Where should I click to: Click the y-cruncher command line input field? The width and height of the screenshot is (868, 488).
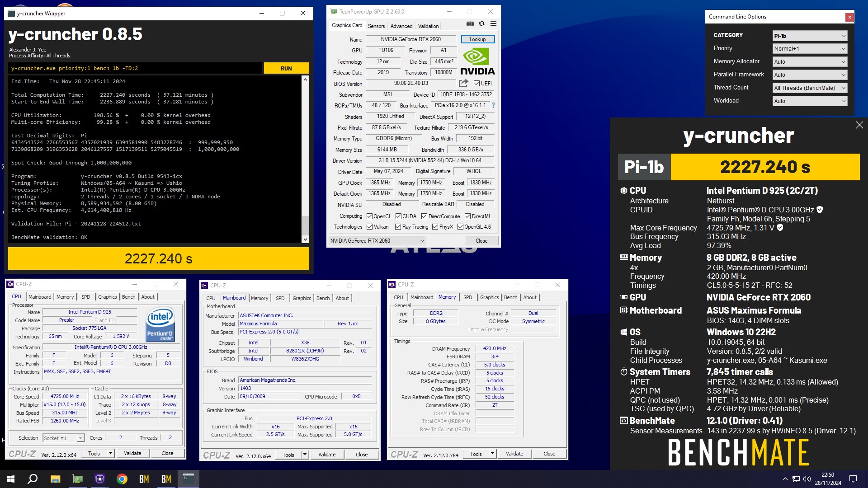tap(135, 68)
